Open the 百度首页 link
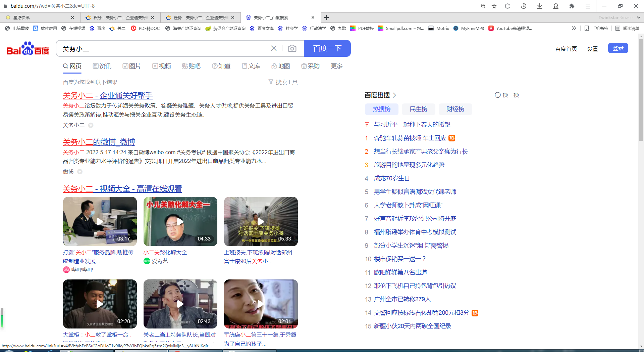Screen dimensions: 644x352 pyautogui.click(x=566, y=49)
